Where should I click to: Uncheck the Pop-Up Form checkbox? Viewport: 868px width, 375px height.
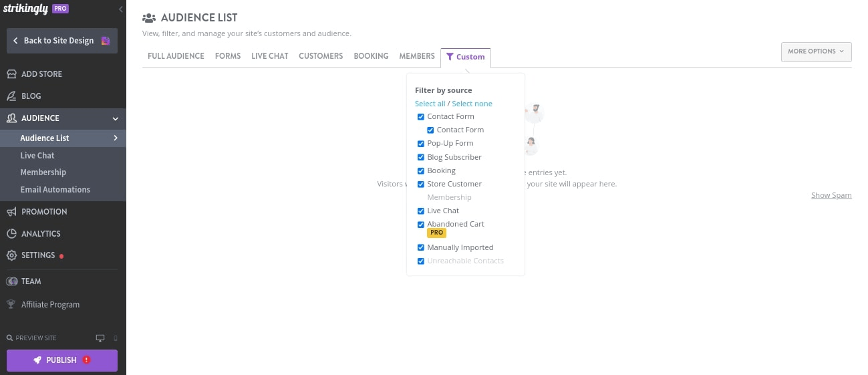point(421,144)
